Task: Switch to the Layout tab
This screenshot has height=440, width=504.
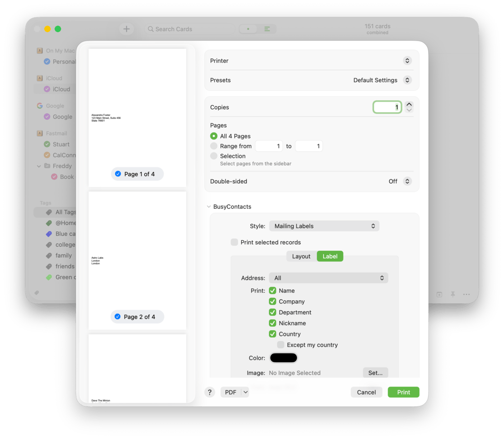Action: 301,256
